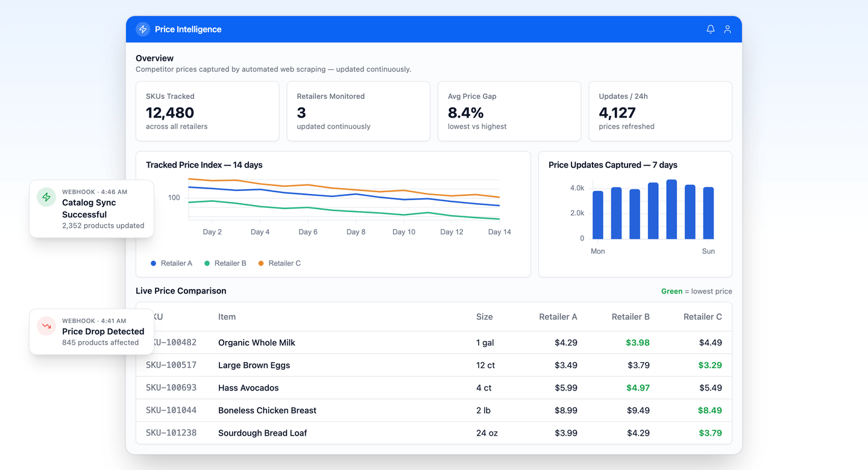Click the Sunday bar in updates chart
The width and height of the screenshot is (868, 470).
[708, 213]
